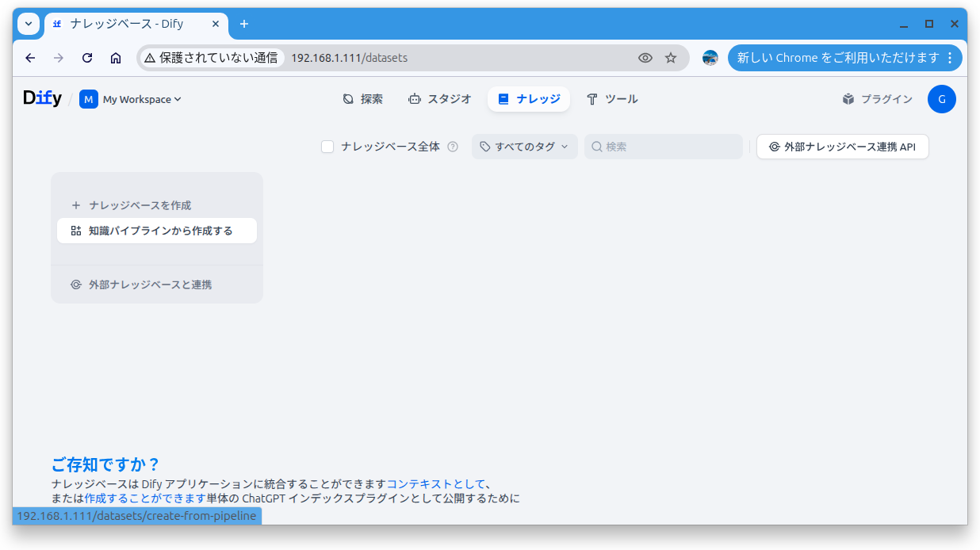The height and width of the screenshot is (550, 980).
Task: Tick the ナレッジベース全体 checkbox
Action: [x=327, y=147]
